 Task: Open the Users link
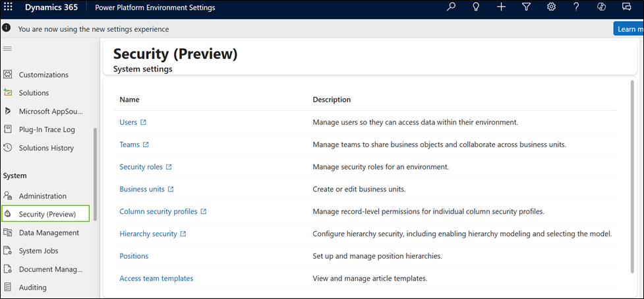click(128, 122)
